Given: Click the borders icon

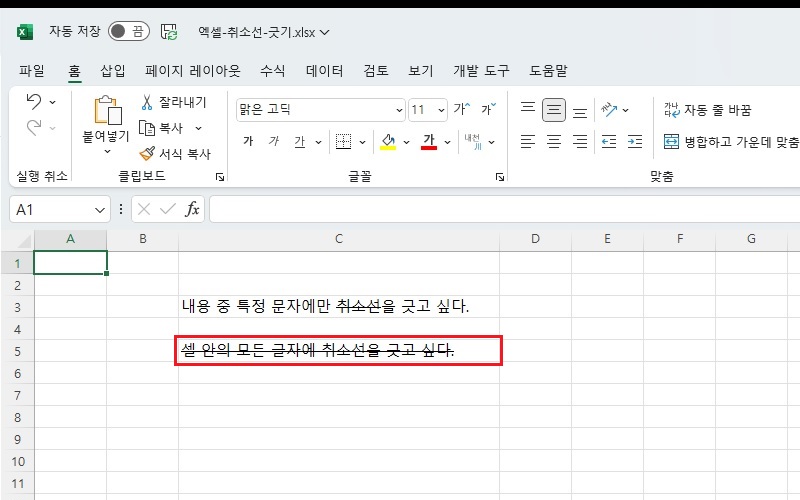Looking at the screenshot, I should pos(343,141).
